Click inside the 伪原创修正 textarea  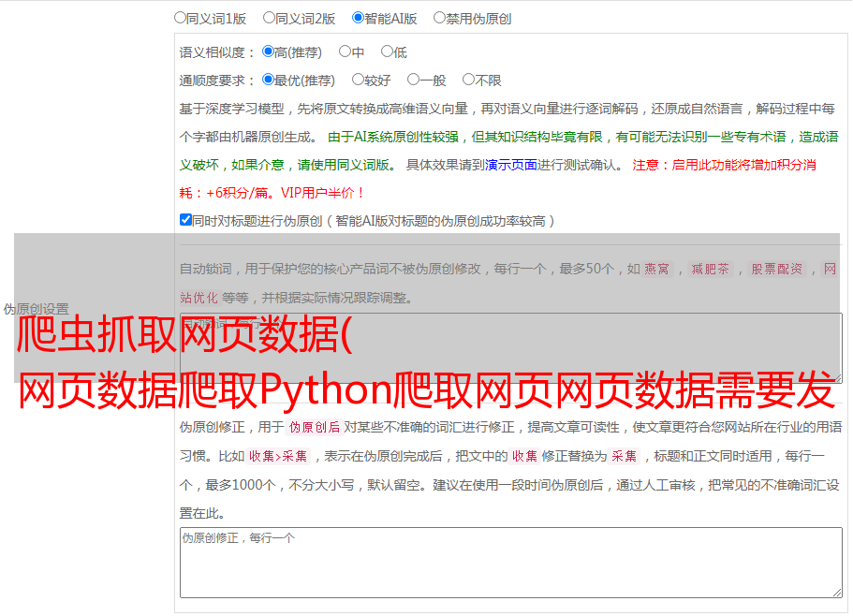pos(511,563)
